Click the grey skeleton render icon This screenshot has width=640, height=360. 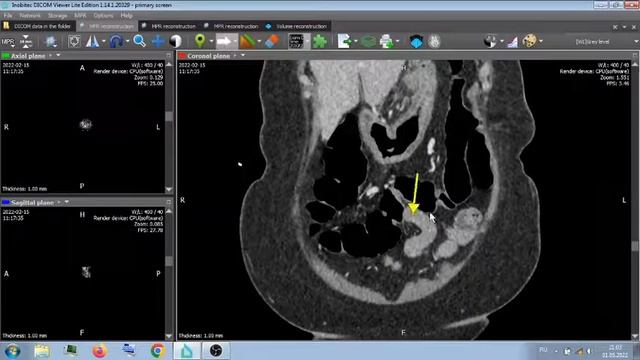[x=434, y=41]
